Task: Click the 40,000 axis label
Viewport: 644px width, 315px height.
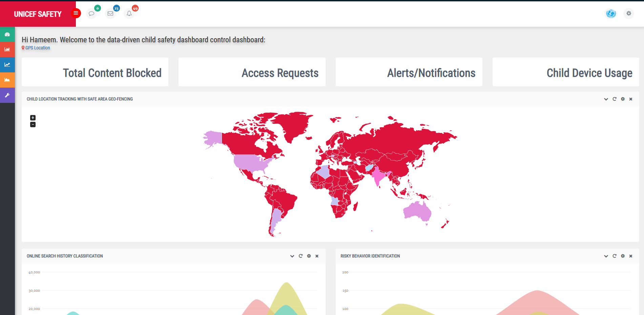Action: point(34,272)
